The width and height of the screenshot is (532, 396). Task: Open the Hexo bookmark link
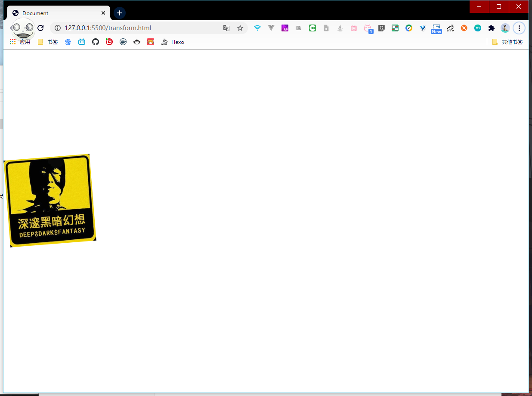[x=173, y=42]
